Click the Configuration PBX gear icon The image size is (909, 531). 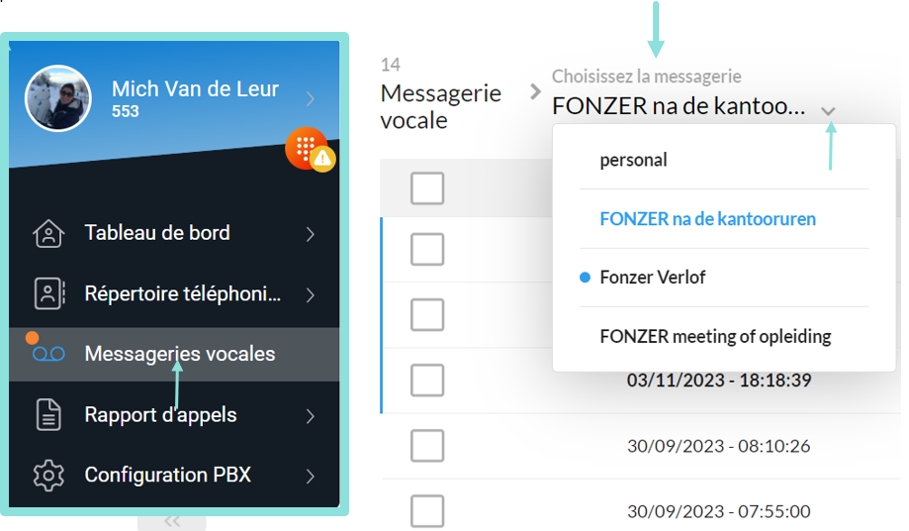click(x=48, y=475)
